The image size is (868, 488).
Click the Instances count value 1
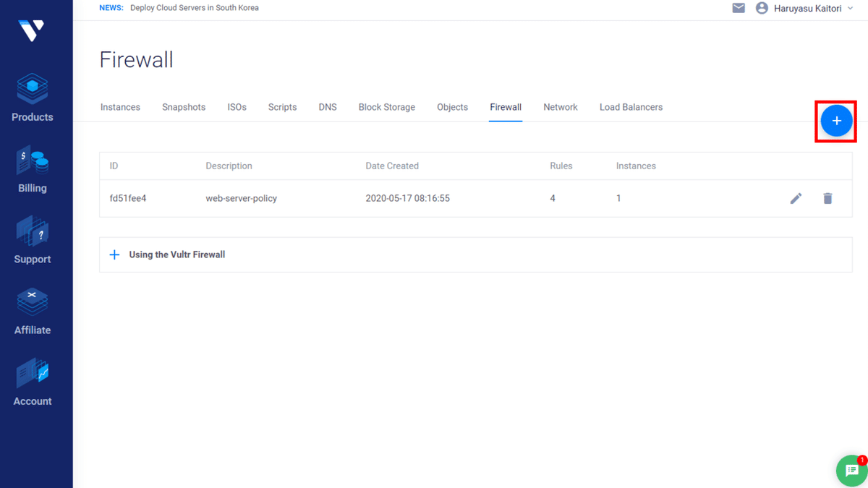click(x=618, y=198)
